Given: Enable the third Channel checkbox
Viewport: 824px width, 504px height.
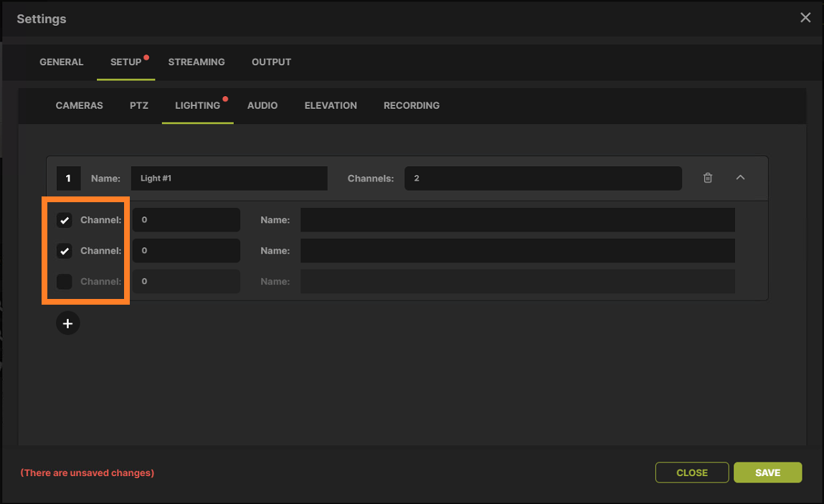Looking at the screenshot, I should (x=65, y=281).
